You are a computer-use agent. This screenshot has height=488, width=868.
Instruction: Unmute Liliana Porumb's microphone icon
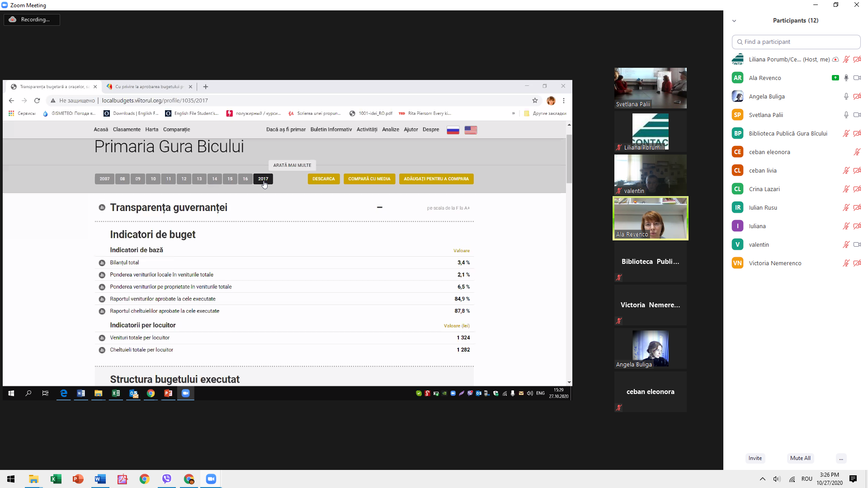(x=846, y=59)
